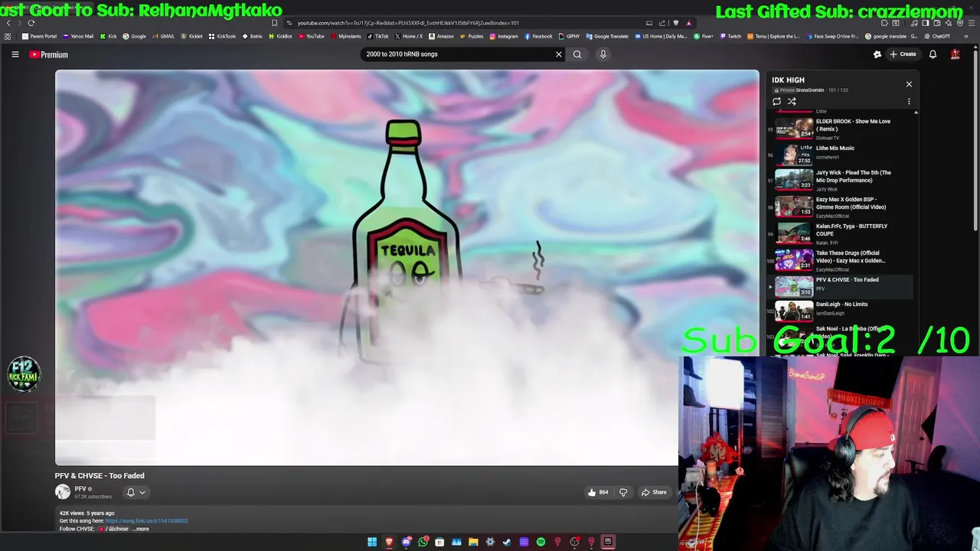Clear the search box text
Image resolution: width=980 pixels, height=551 pixels.
(558, 54)
